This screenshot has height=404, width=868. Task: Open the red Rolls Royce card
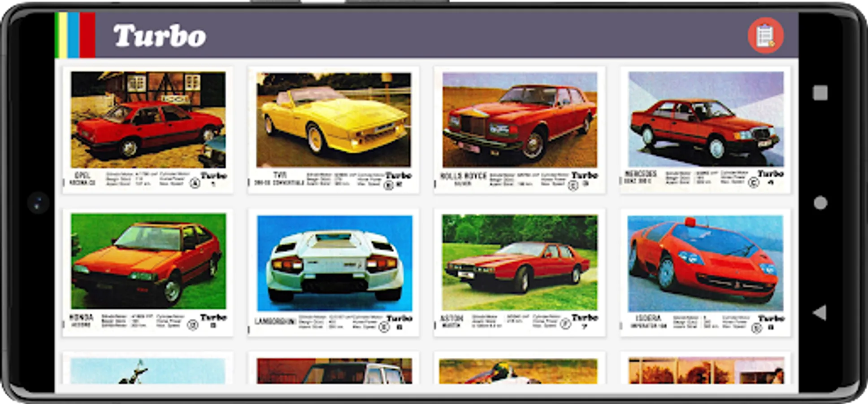520,130
